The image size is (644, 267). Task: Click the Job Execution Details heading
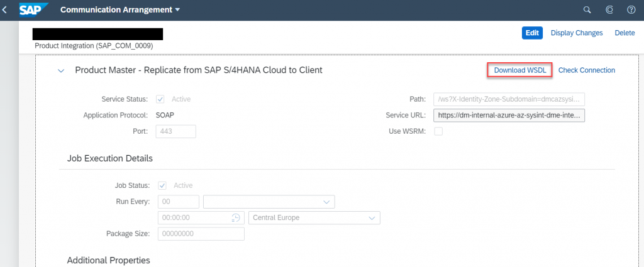coord(109,158)
